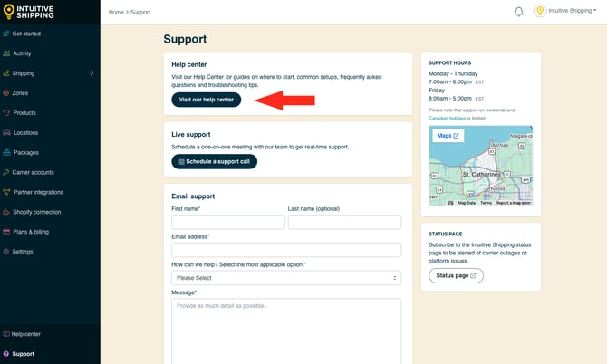Click the external-link icon beside Maps
Image resolution: width=607 pixels, height=364 pixels.
(x=456, y=136)
